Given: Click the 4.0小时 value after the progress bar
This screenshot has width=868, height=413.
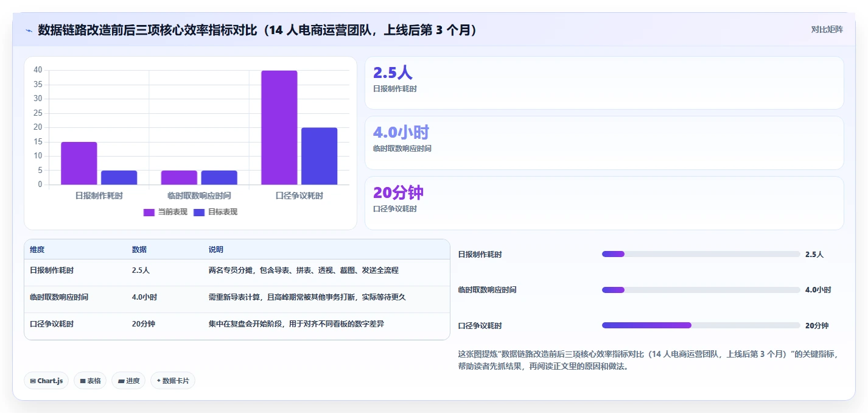Looking at the screenshot, I should coord(818,291).
